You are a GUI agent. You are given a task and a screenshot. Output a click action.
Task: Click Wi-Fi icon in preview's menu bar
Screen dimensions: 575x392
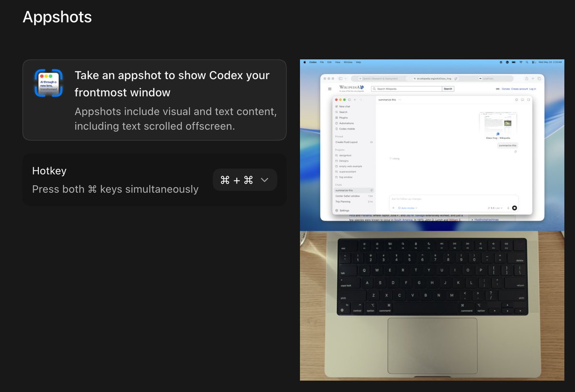(520, 62)
